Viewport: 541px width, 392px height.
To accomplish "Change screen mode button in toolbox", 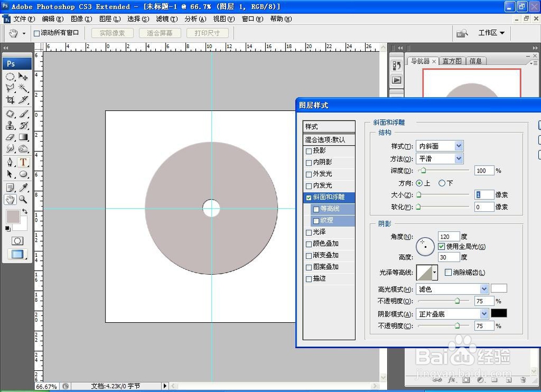I will 17,254.
